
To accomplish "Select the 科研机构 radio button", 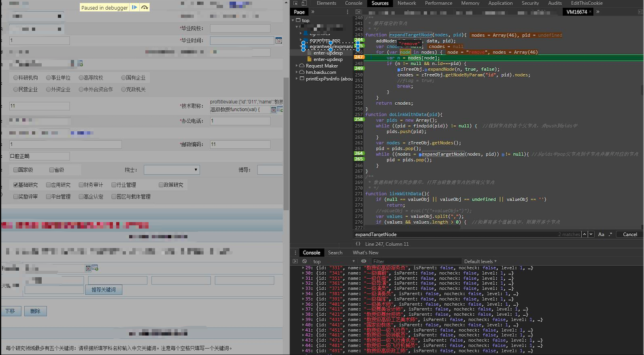I will point(16,78).
